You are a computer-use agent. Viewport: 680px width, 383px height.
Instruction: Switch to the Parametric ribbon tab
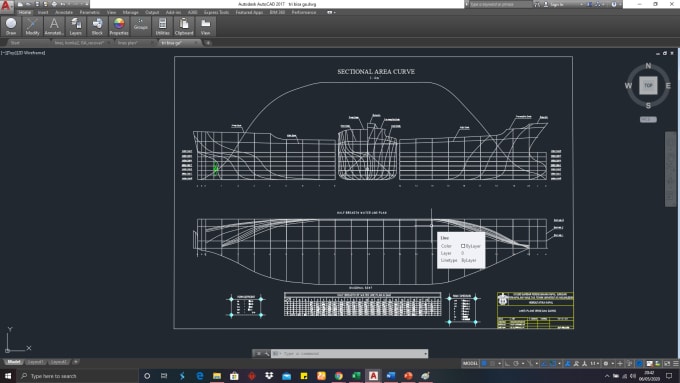(90, 13)
